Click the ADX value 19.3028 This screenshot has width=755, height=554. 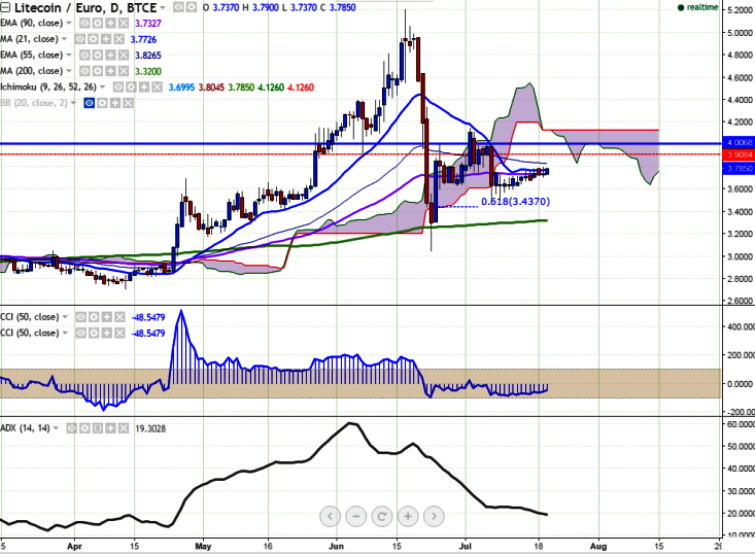pyautogui.click(x=150, y=428)
